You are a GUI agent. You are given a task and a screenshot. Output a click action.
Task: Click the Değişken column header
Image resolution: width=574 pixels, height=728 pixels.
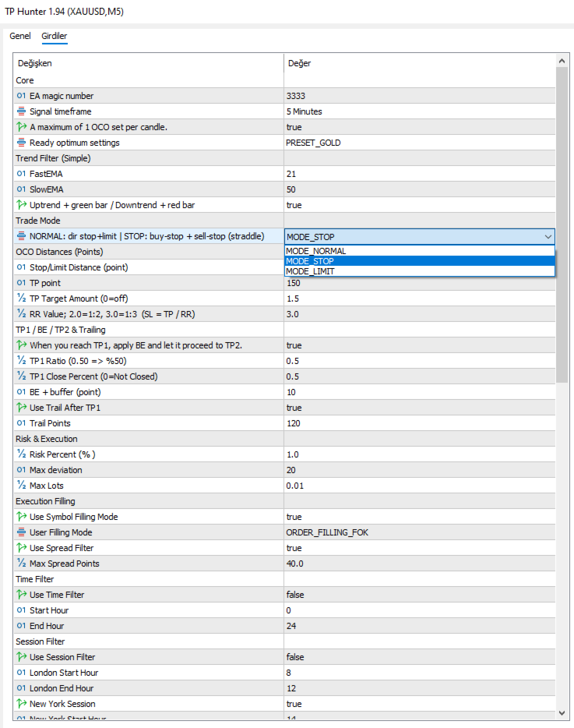35,64
